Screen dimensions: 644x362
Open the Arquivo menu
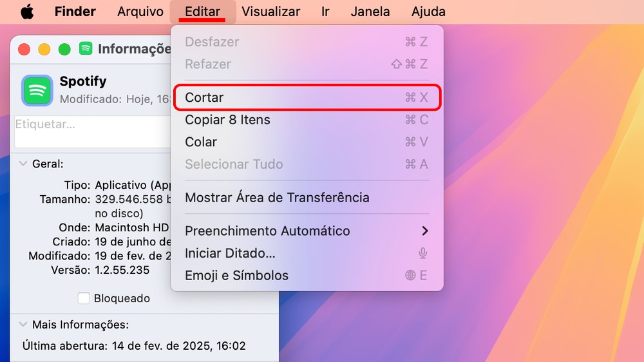pyautogui.click(x=140, y=12)
